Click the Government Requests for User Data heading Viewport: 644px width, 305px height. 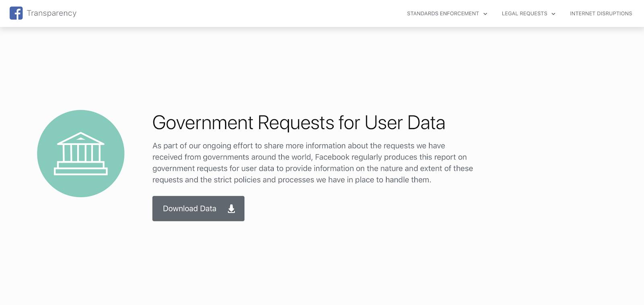pyautogui.click(x=299, y=123)
